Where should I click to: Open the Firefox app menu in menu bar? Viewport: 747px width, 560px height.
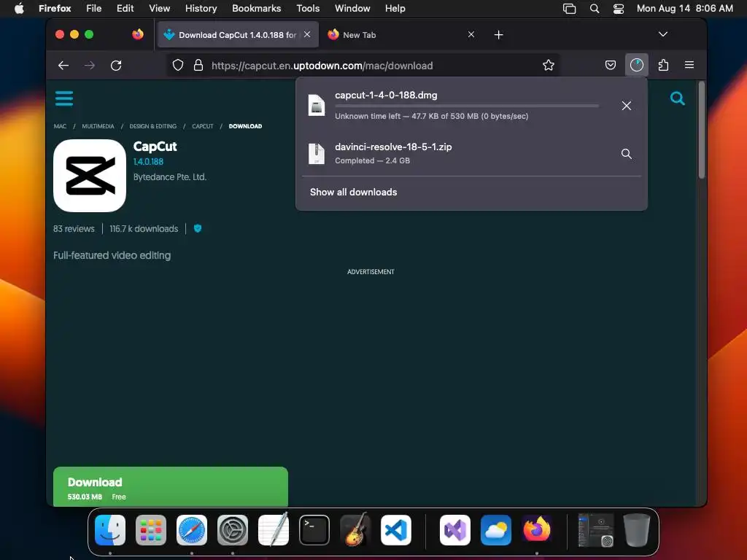55,9
